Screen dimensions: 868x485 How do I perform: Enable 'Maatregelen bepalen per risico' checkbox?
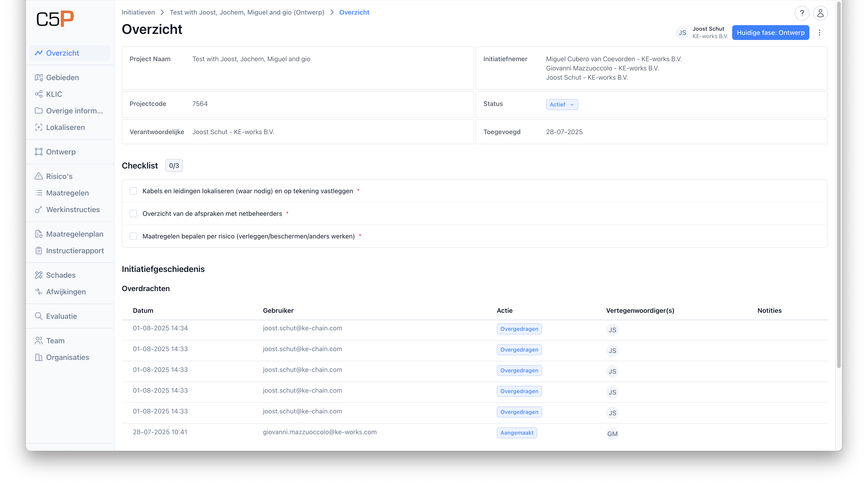(134, 236)
